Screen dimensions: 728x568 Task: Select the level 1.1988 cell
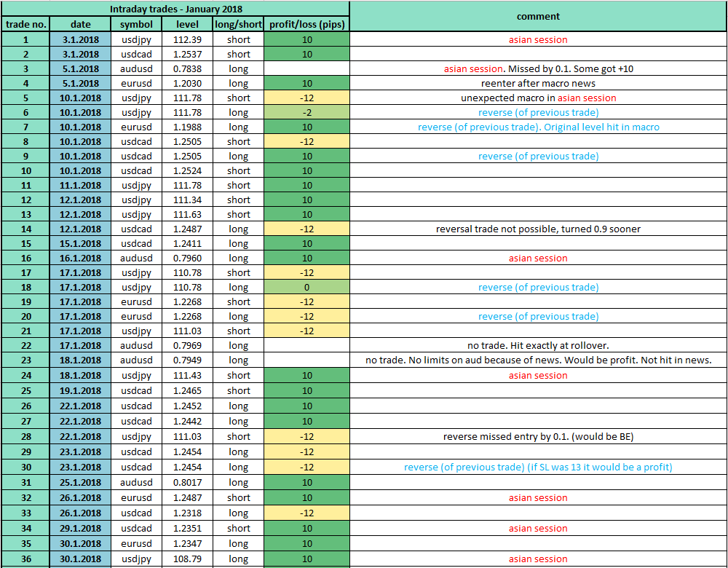187,127
